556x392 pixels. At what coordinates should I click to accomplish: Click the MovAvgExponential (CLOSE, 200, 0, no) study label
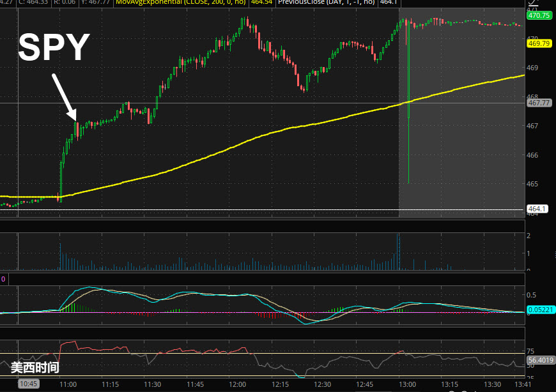pos(180,3)
